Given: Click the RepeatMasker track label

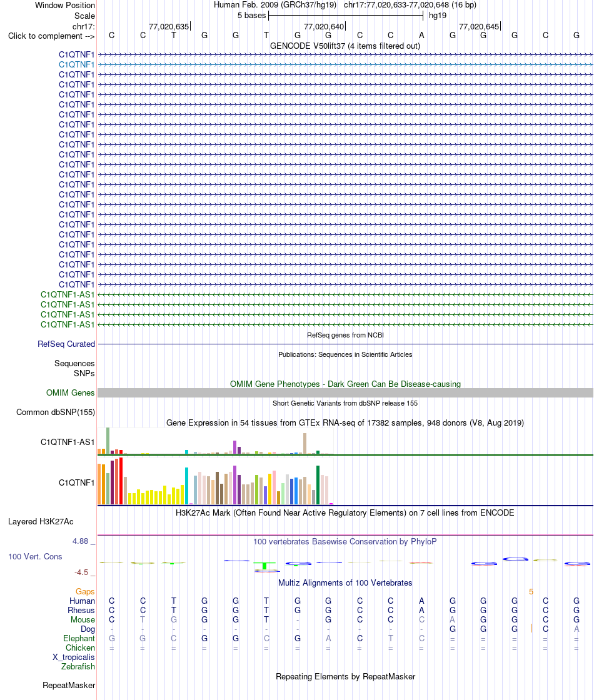Looking at the screenshot, I should [x=69, y=685].
